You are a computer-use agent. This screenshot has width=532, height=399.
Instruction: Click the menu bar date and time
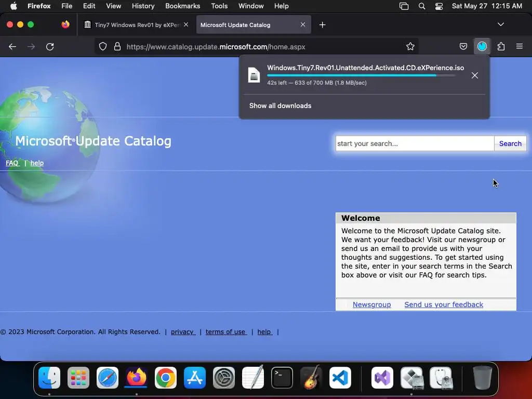(x=487, y=6)
